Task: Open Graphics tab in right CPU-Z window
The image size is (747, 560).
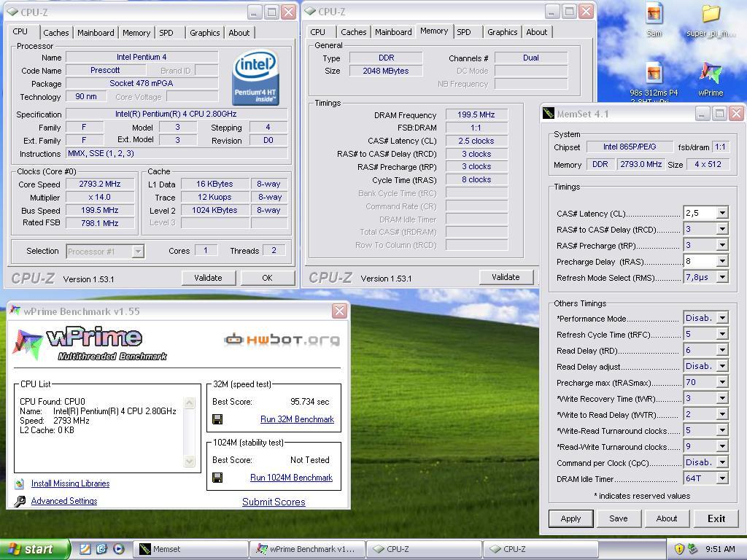Action: point(502,32)
